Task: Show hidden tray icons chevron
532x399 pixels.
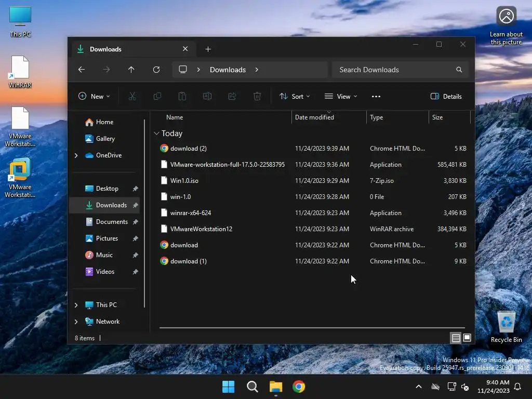Action: coord(419,387)
